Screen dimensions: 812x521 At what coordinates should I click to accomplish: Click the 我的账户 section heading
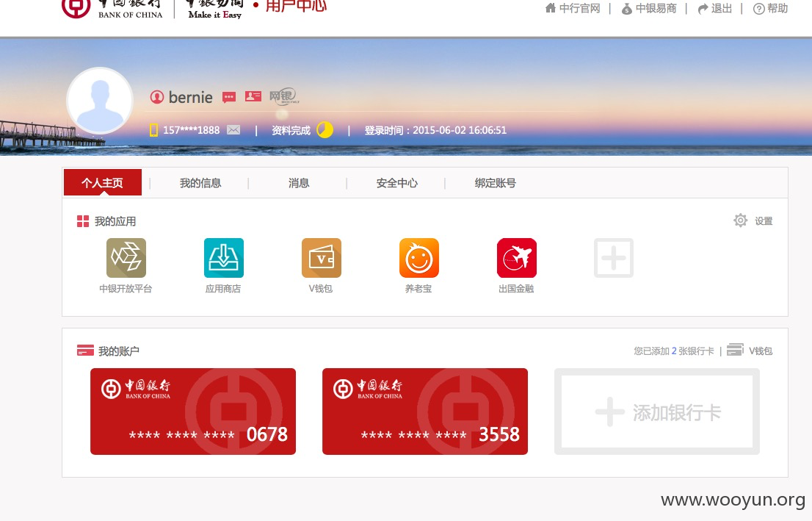[x=119, y=351]
